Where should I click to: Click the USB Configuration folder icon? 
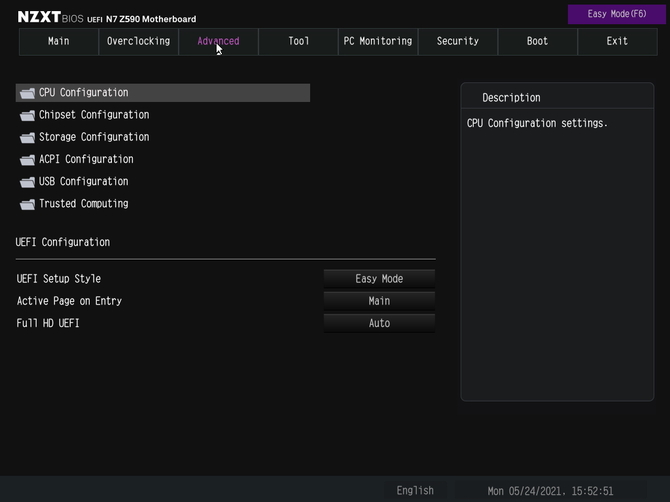(x=27, y=182)
